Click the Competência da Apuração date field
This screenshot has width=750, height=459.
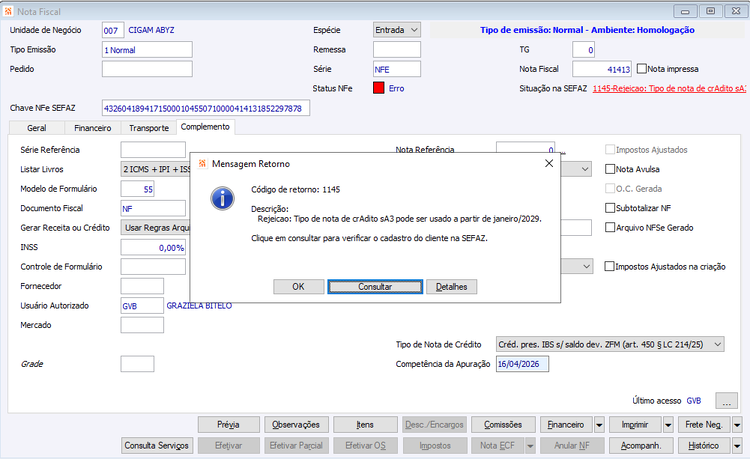tap(522, 364)
